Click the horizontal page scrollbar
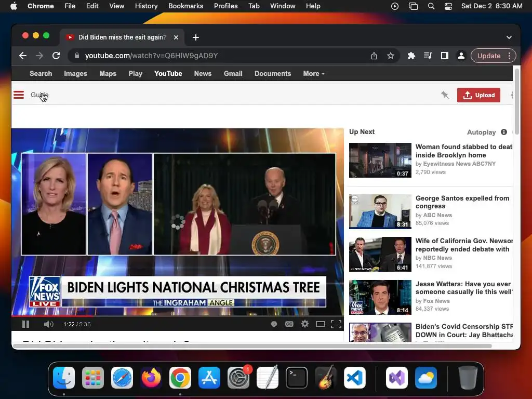This screenshot has height=399, width=532. (252, 346)
